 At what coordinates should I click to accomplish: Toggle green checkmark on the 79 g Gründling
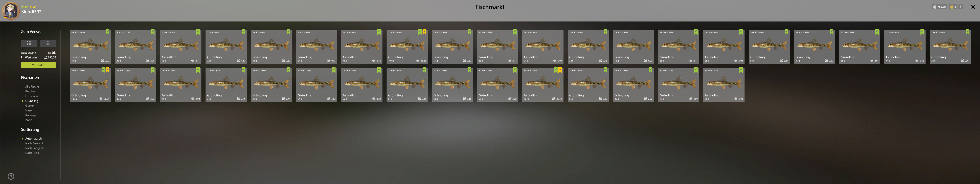click(x=198, y=32)
